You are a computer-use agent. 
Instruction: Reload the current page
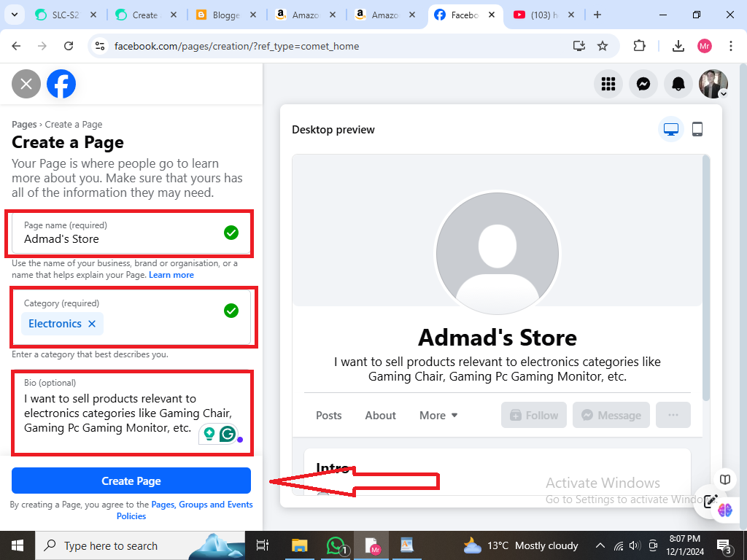(x=69, y=46)
